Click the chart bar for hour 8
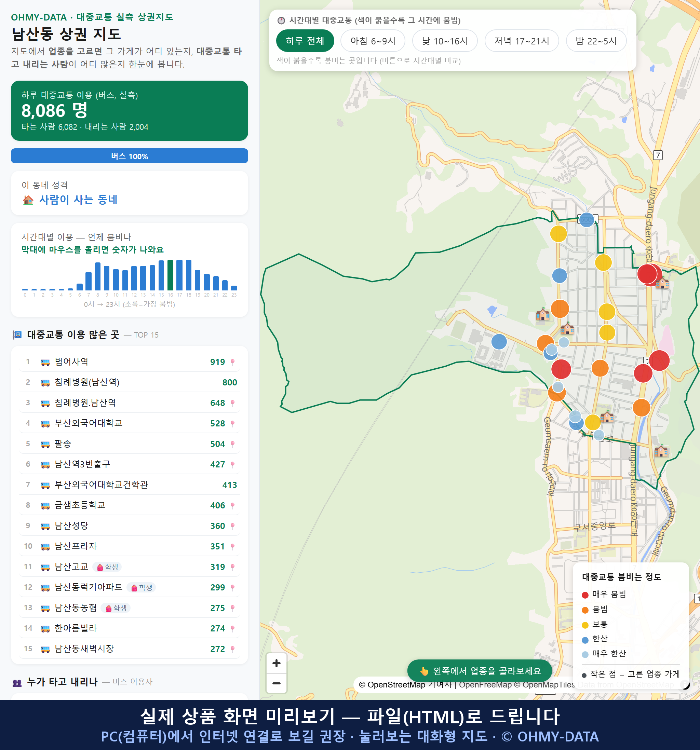 point(98,276)
